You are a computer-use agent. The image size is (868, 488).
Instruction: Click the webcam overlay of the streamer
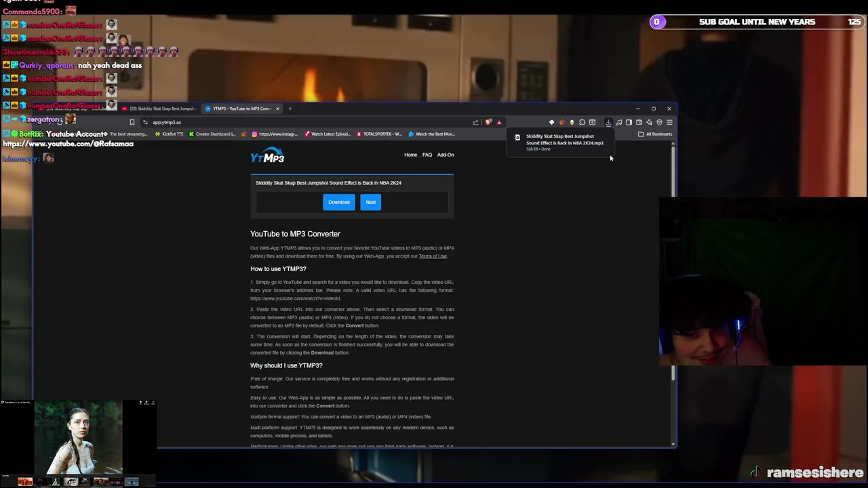[x=763, y=281]
